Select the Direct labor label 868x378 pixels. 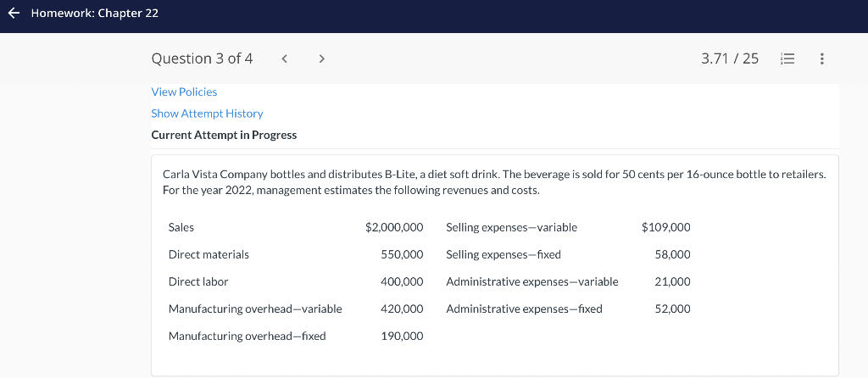198,281
